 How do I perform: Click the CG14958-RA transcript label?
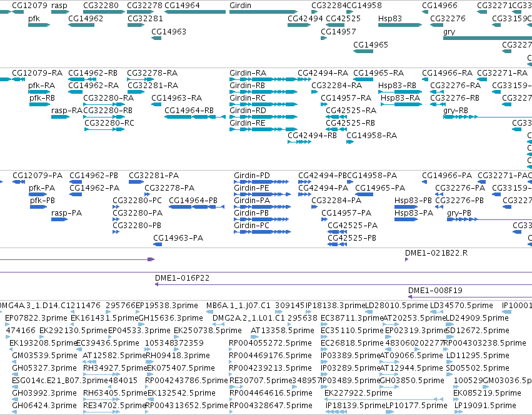point(372,136)
